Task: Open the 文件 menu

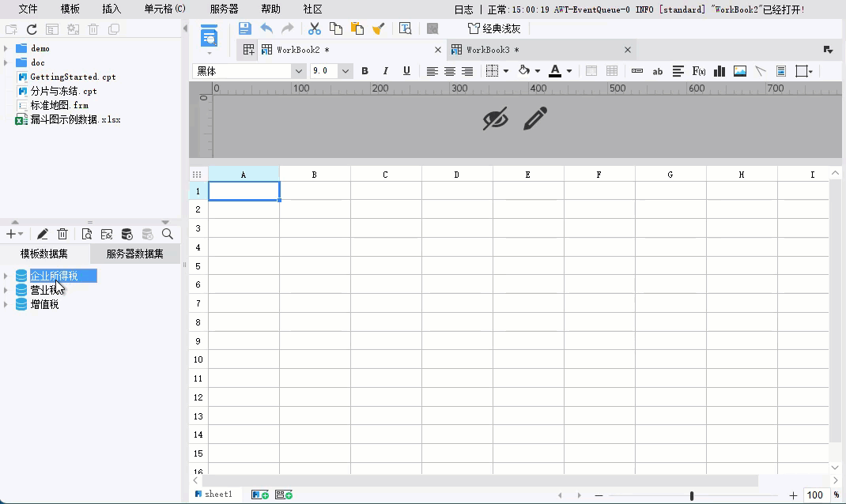Action: click(x=28, y=9)
